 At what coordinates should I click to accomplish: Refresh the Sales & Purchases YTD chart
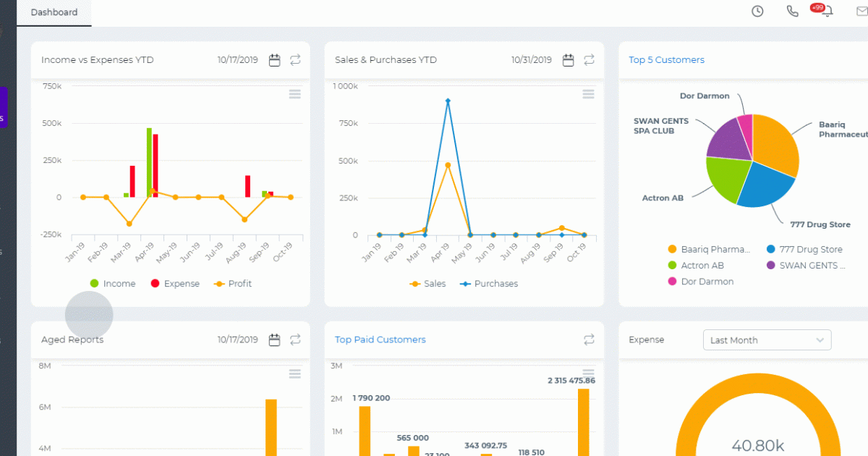pos(590,60)
